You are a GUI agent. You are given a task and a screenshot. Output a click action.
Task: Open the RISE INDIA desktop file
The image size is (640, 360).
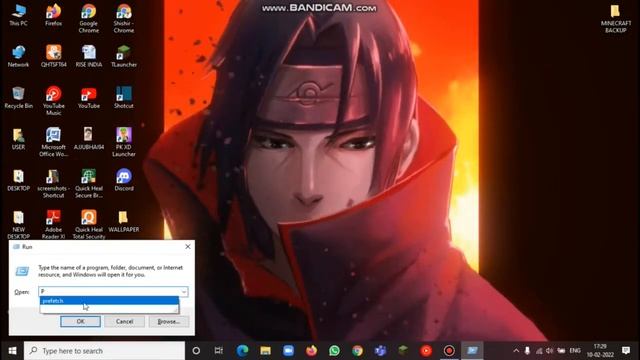(x=89, y=56)
